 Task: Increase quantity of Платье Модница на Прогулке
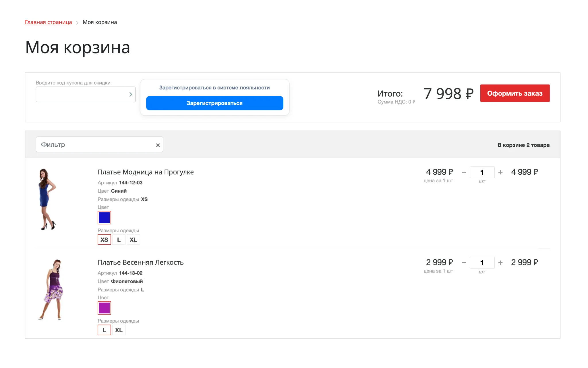(500, 172)
